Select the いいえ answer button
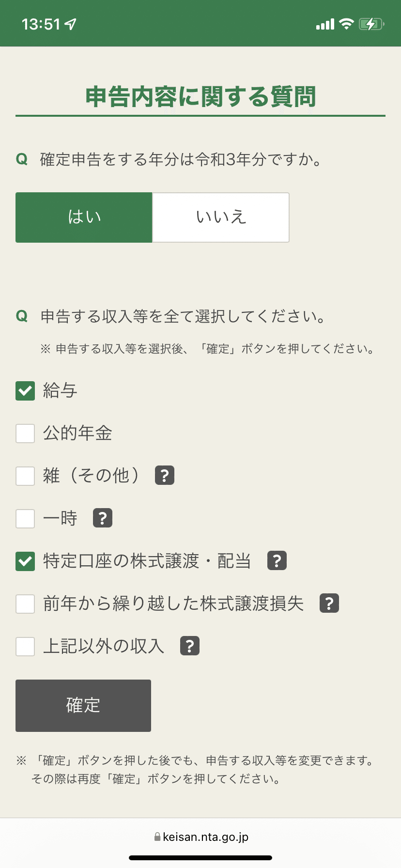The height and width of the screenshot is (868, 401). [x=221, y=217]
